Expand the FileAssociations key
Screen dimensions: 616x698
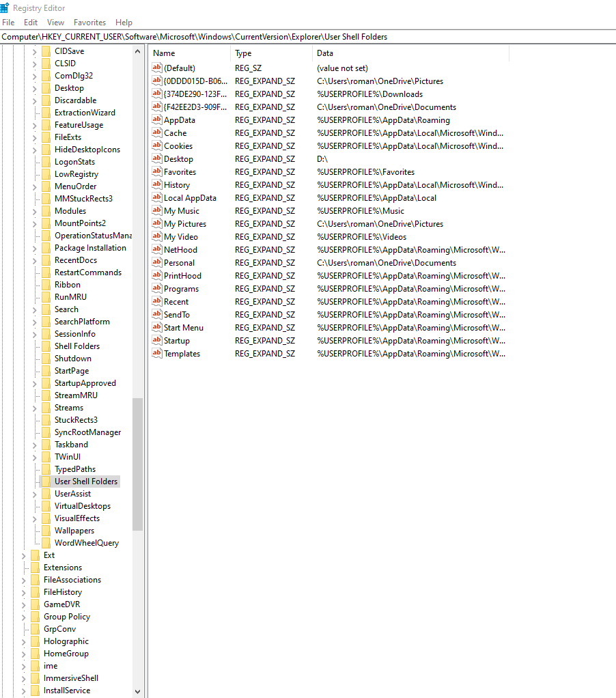click(x=24, y=580)
